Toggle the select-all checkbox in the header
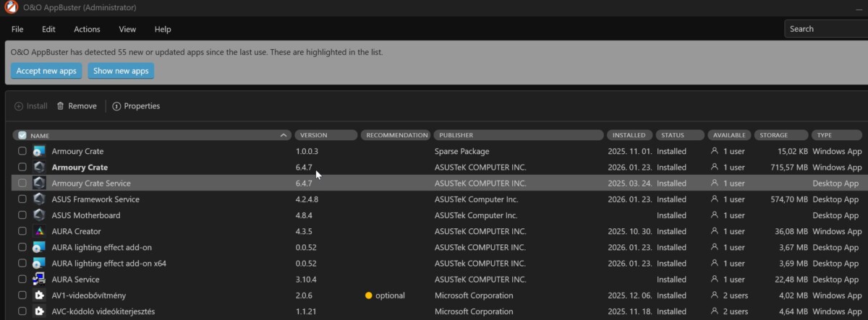 [x=22, y=135]
